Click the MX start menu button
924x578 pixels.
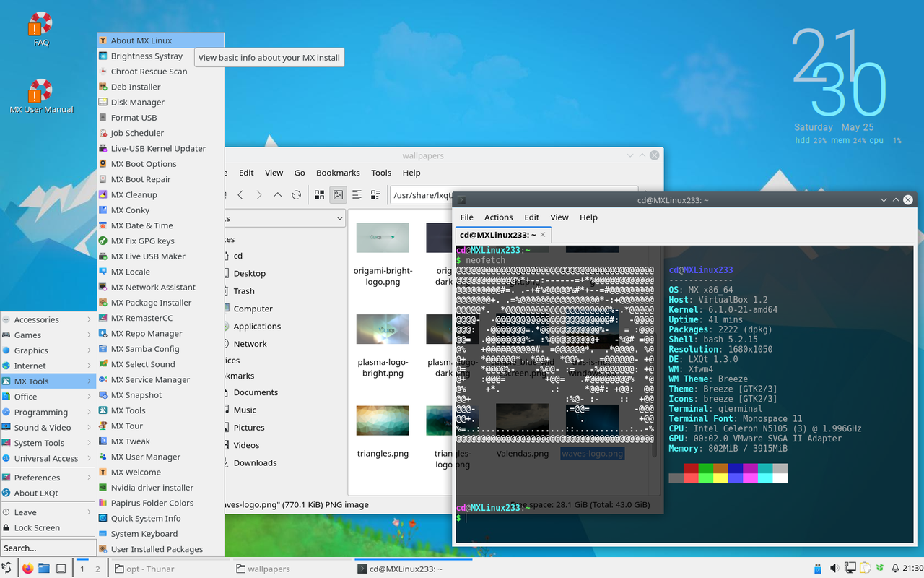coord(7,569)
